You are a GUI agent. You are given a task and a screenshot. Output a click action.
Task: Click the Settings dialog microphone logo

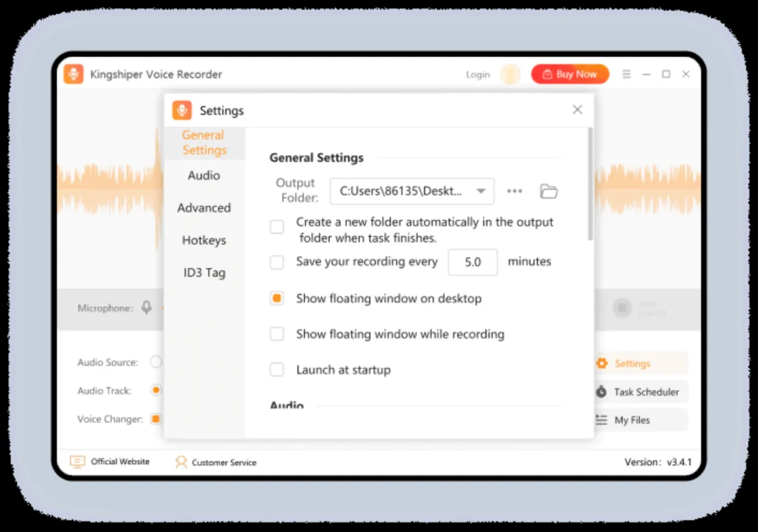click(182, 110)
